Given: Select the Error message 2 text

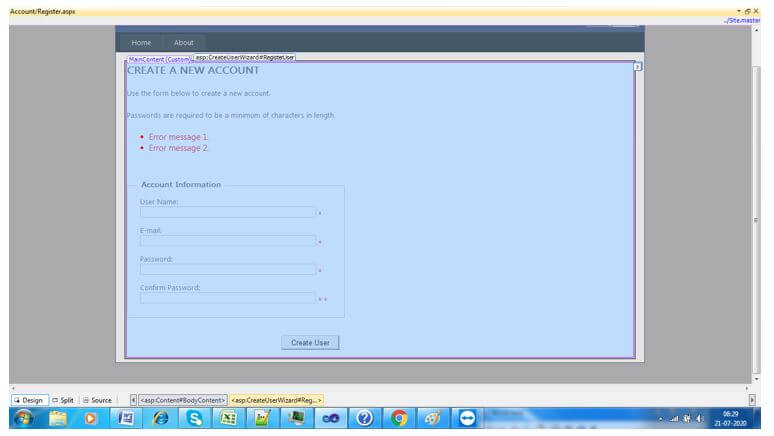Looking at the screenshot, I should (178, 148).
